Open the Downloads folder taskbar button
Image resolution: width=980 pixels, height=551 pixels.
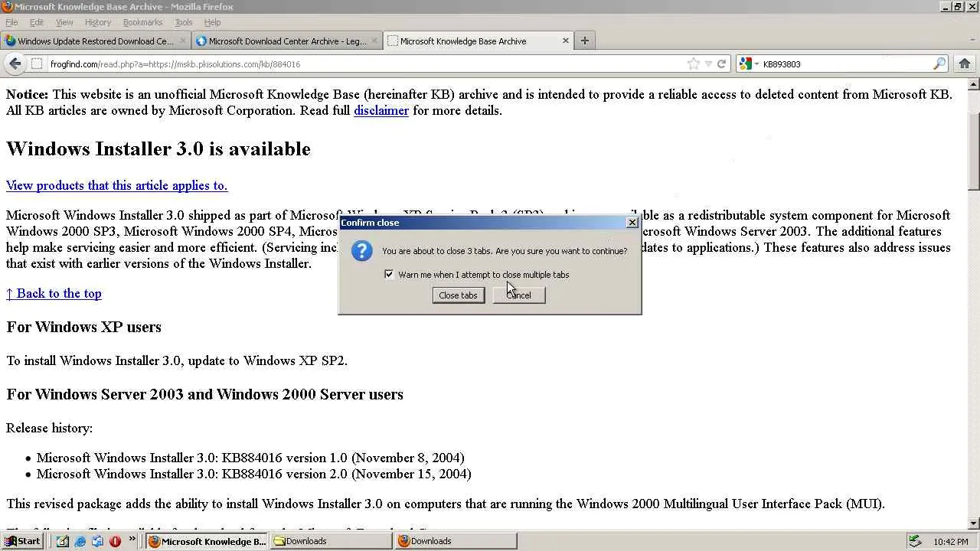pyautogui.click(x=332, y=541)
